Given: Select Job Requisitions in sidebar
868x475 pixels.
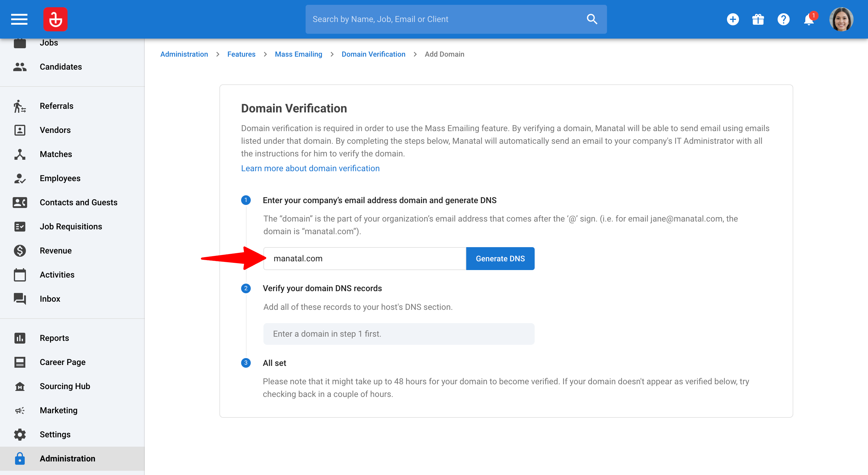Looking at the screenshot, I should pos(72,226).
